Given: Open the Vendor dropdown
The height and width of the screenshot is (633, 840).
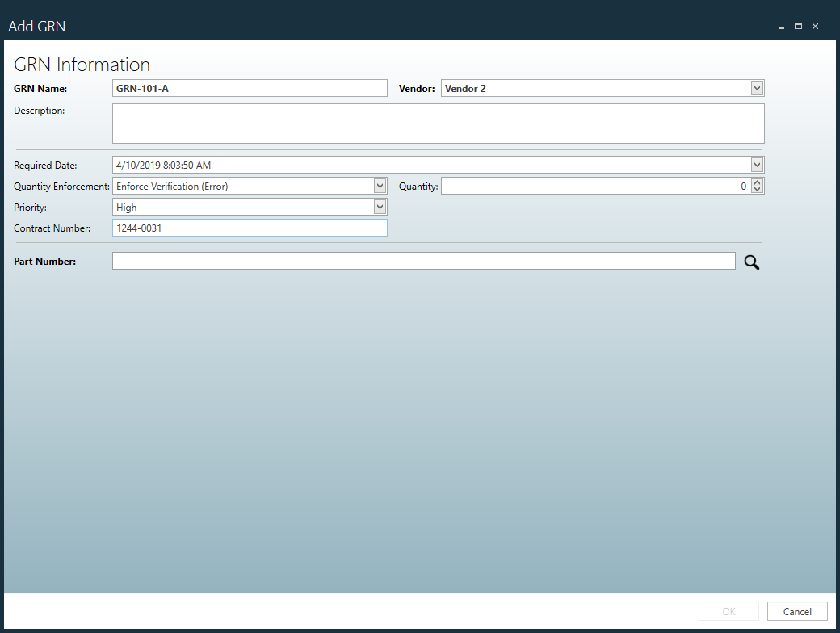Looking at the screenshot, I should tap(757, 88).
